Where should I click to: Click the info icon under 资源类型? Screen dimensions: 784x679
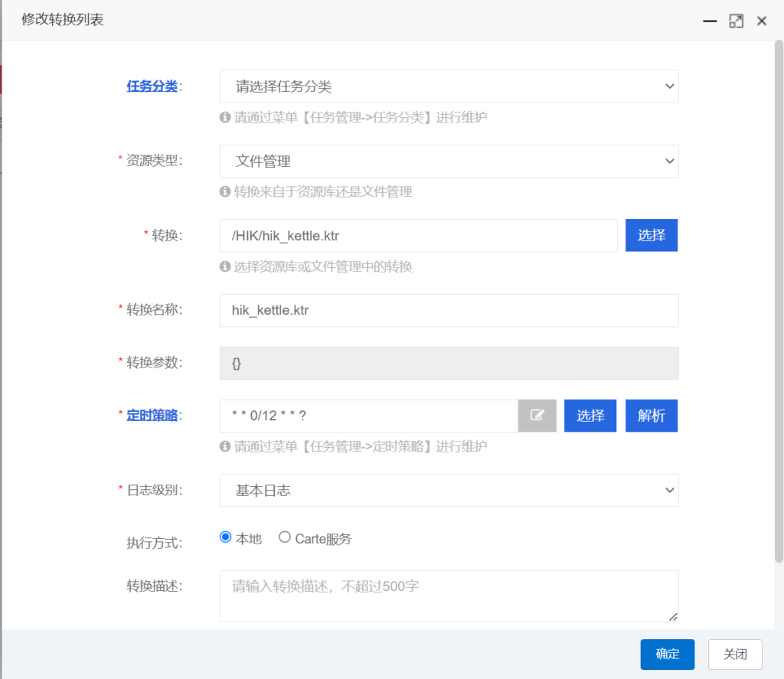coord(225,192)
